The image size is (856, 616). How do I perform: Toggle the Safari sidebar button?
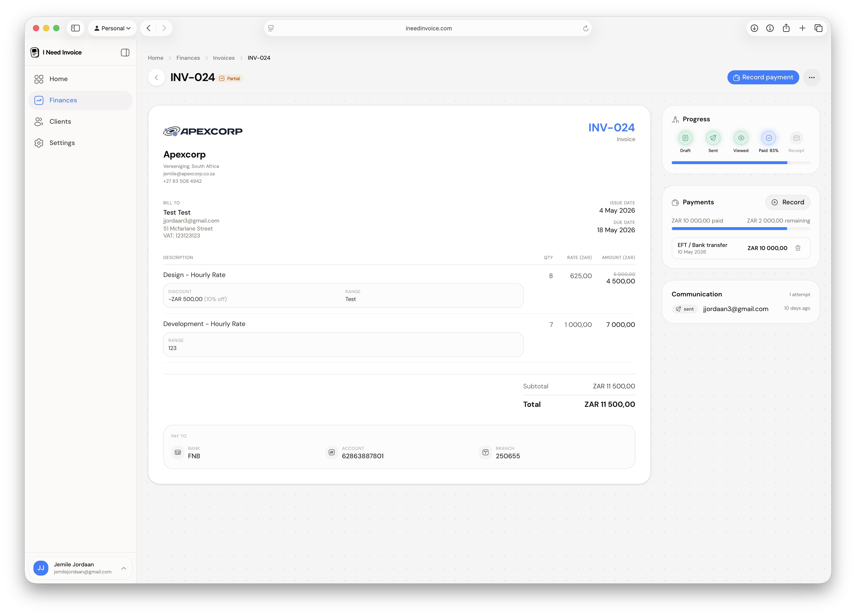pos(75,28)
